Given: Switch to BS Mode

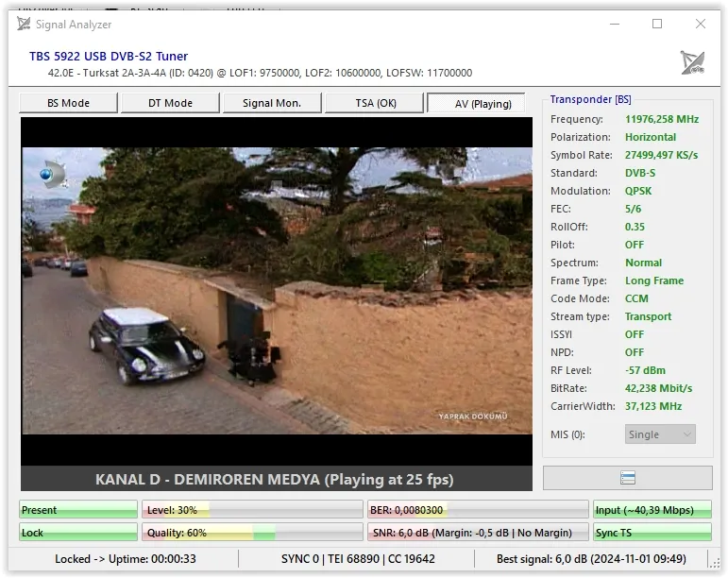Looking at the screenshot, I should click(68, 103).
